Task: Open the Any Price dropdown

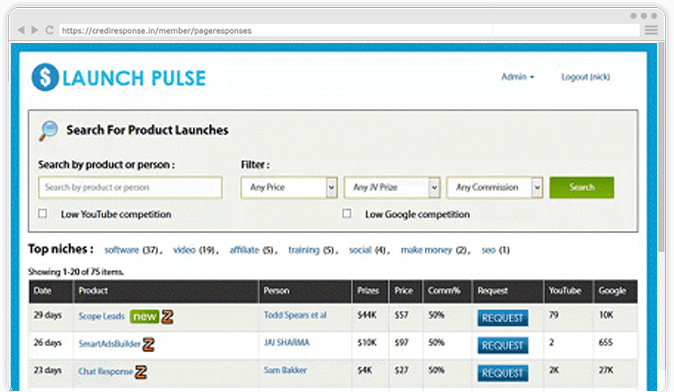Action: point(289,187)
